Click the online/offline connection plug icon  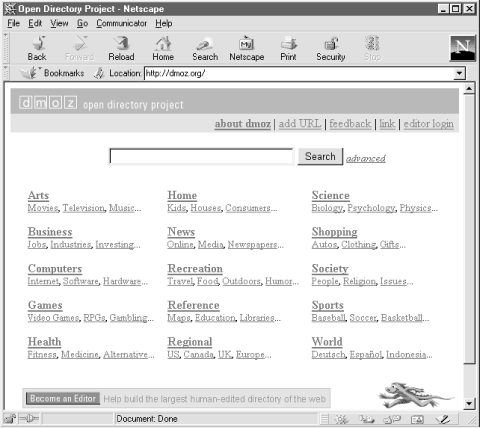(x=29, y=418)
